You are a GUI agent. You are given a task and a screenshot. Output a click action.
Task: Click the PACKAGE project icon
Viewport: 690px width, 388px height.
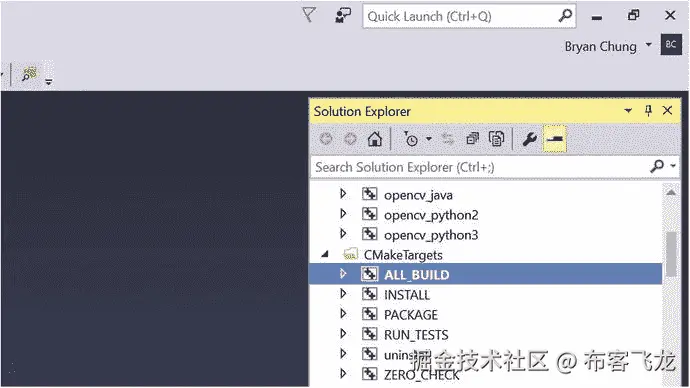click(x=369, y=314)
